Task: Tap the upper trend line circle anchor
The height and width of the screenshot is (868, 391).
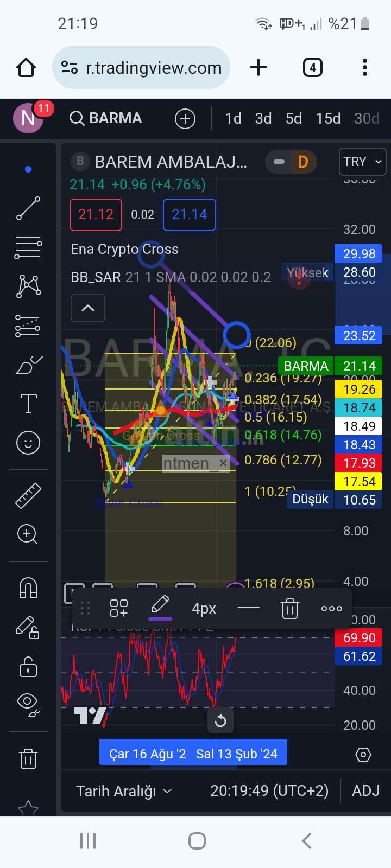Action: point(150,254)
